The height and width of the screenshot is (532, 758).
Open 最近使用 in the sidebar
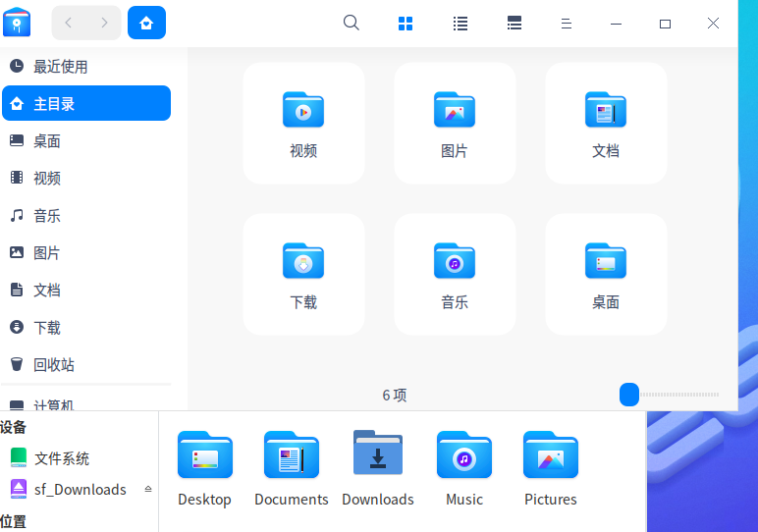pos(60,67)
